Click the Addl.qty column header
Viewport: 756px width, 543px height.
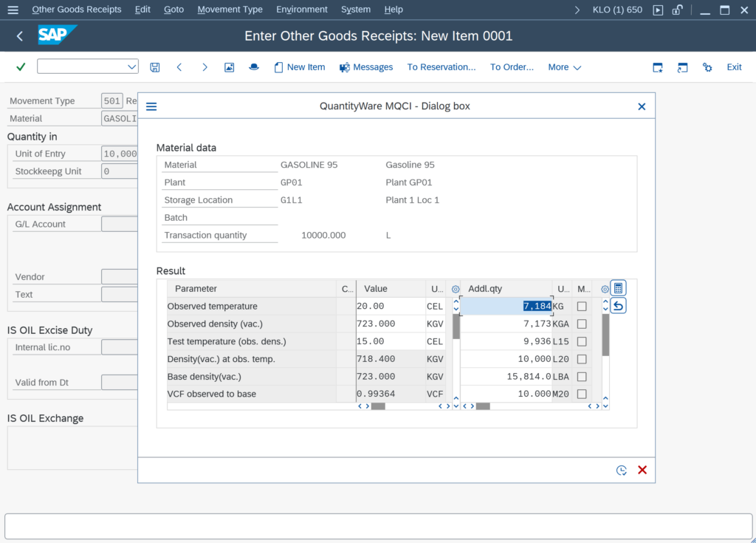click(x=506, y=289)
